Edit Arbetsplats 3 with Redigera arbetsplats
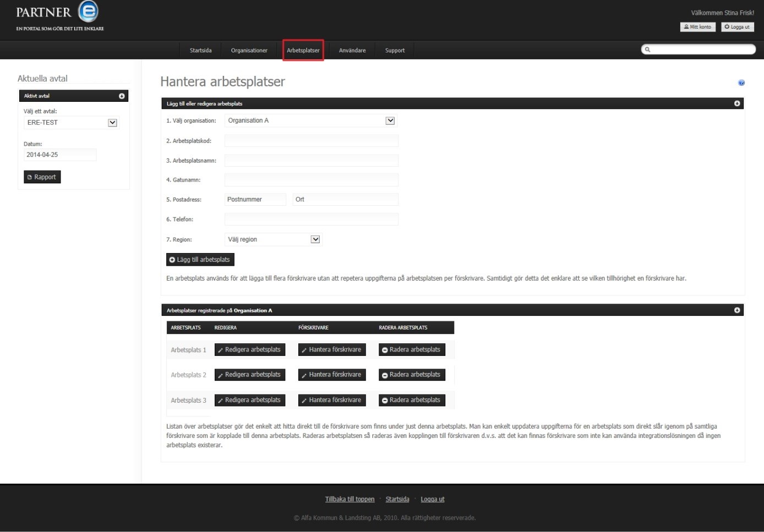The height and width of the screenshot is (532, 764). [250, 400]
